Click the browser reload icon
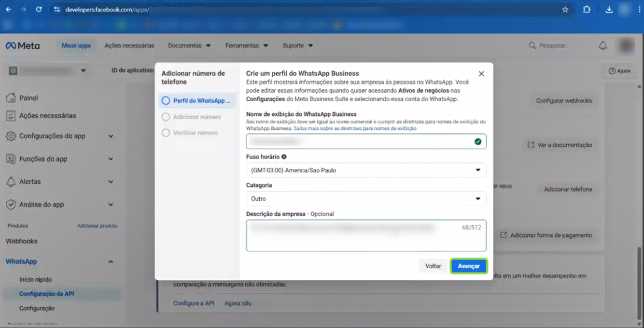The image size is (644, 328). [39, 10]
